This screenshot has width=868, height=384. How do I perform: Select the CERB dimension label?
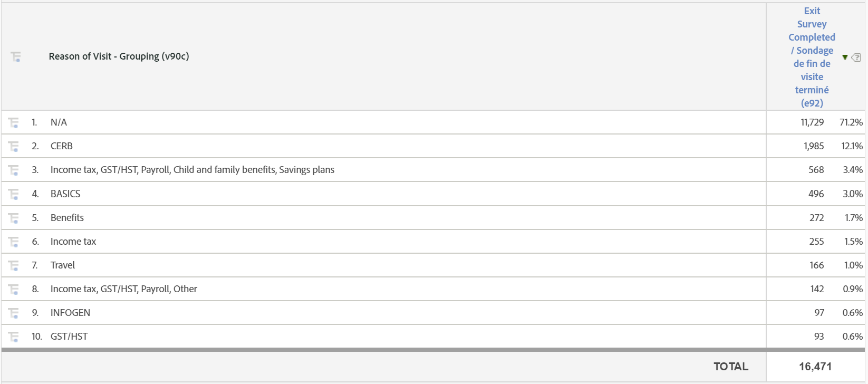(x=62, y=146)
